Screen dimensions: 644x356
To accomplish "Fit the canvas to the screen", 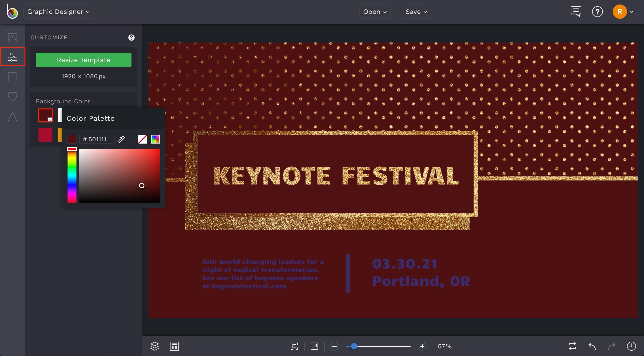I will [x=294, y=346].
